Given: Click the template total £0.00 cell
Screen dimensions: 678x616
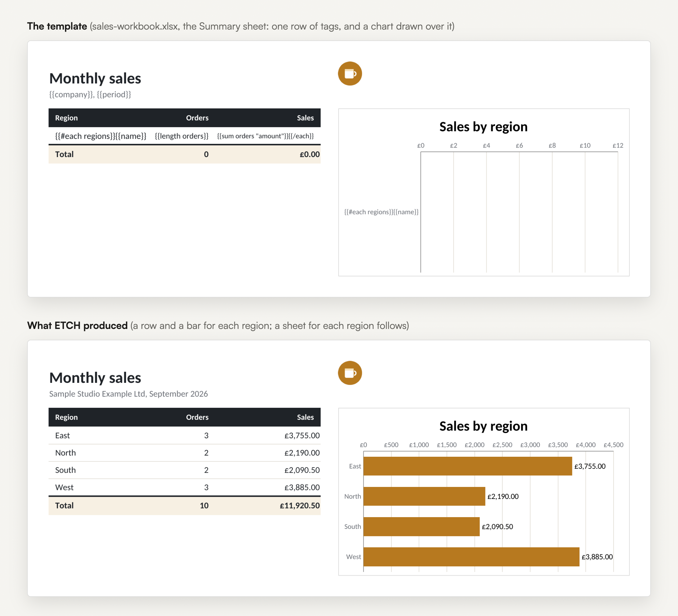Looking at the screenshot, I should 309,154.
